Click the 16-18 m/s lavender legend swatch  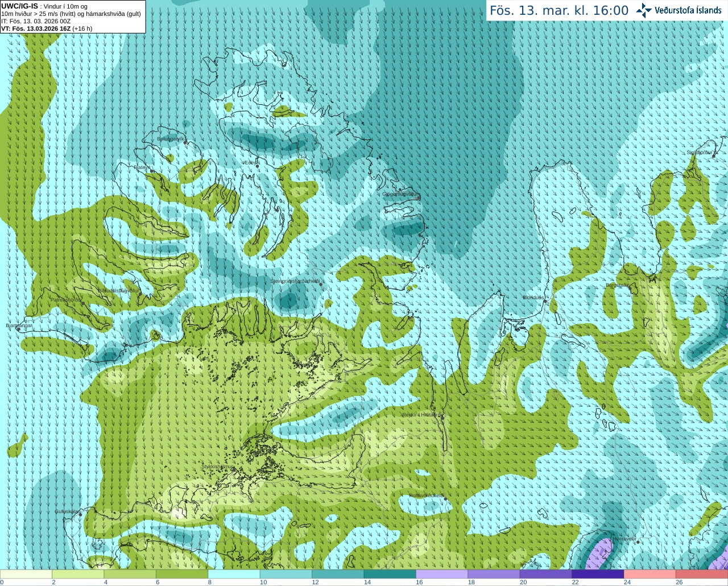click(442, 574)
